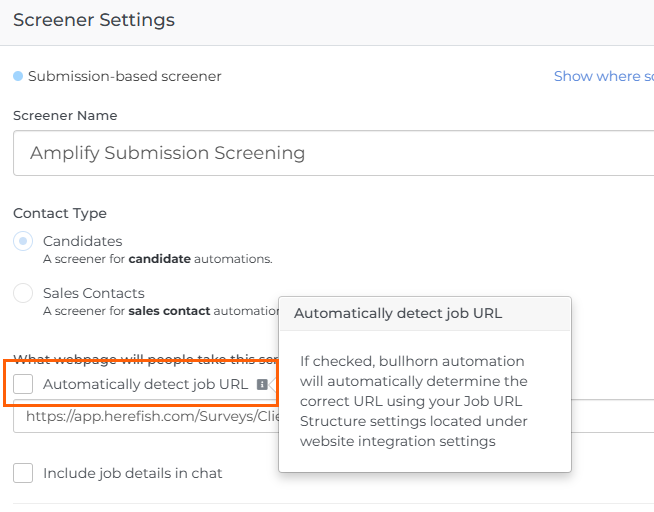Click 'A screener for sales contact' description text

click(x=150, y=311)
